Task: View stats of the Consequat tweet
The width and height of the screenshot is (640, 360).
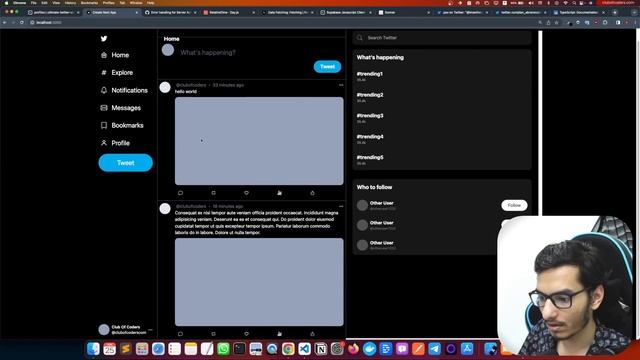Action: click(280, 333)
